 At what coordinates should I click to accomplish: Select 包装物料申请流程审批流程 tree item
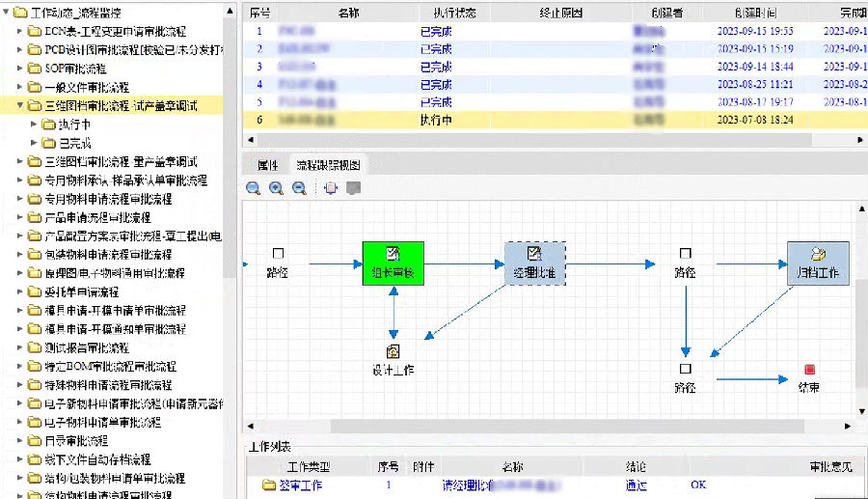pos(108,254)
